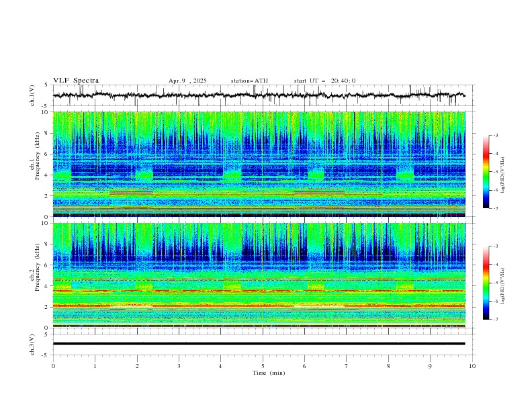Click the ch.3 flat voltage trace

(259, 344)
